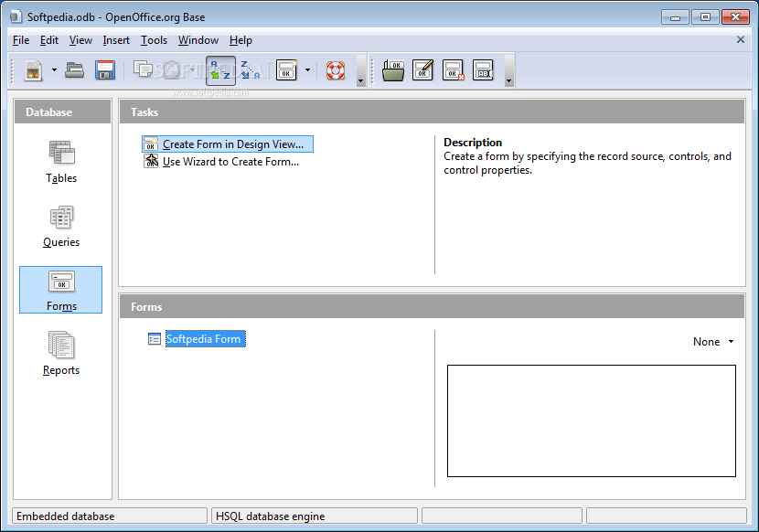
Task: Select Queries in Database pane
Action: coord(61,226)
